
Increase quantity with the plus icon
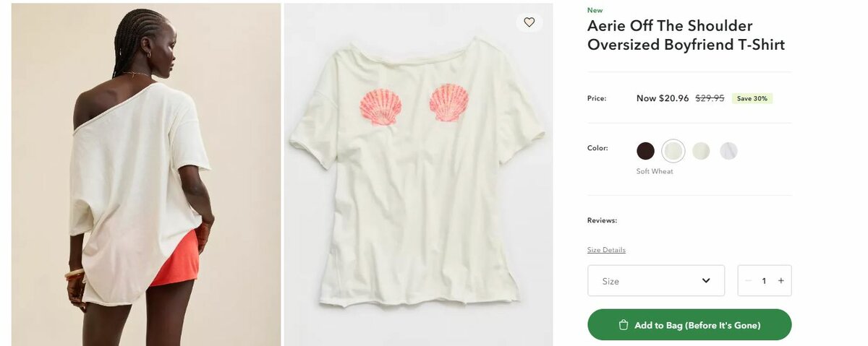(780, 281)
